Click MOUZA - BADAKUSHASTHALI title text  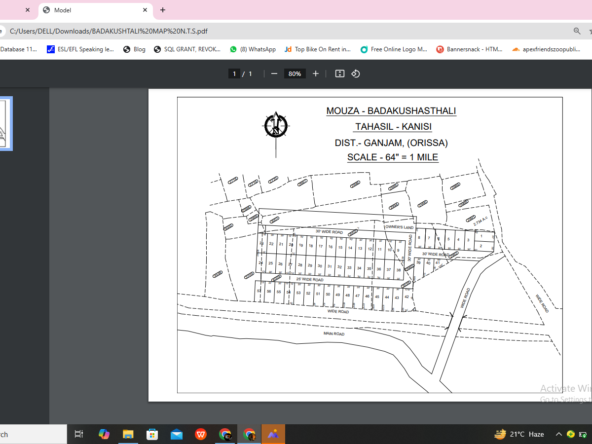pyautogui.click(x=391, y=111)
